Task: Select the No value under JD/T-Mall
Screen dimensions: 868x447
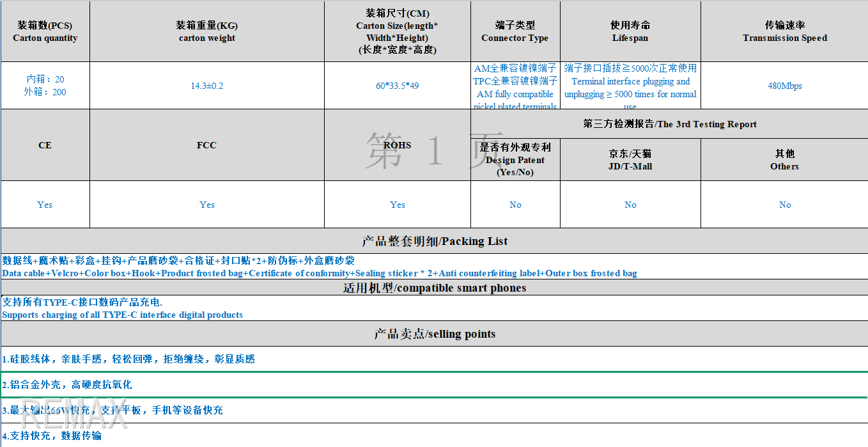Action: click(x=630, y=205)
